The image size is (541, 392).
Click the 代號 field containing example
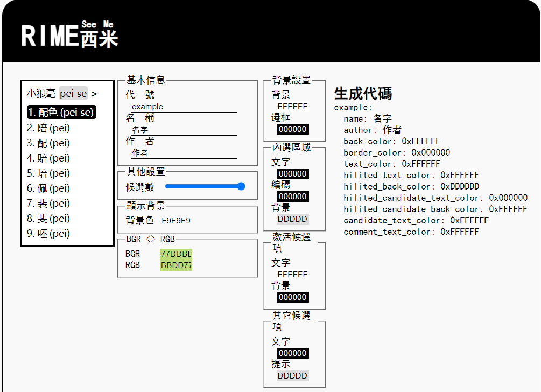(x=184, y=107)
